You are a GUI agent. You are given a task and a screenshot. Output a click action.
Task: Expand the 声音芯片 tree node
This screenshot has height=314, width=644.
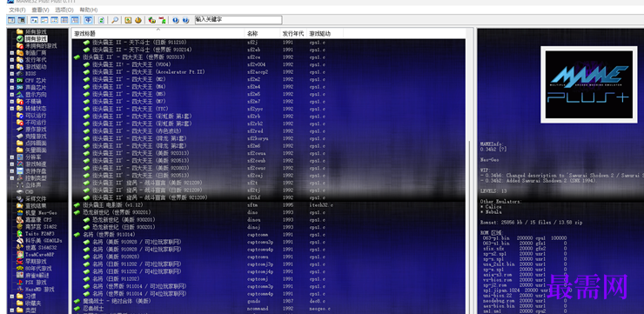[12, 88]
